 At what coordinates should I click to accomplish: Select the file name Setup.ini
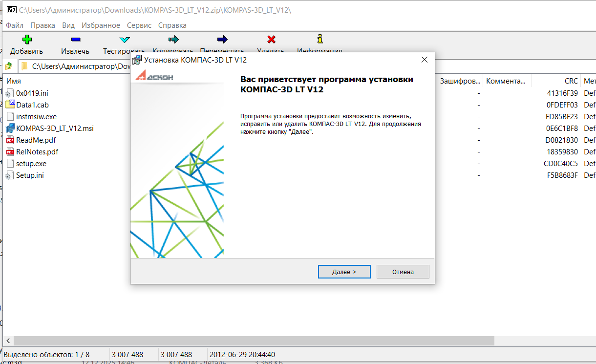30,175
